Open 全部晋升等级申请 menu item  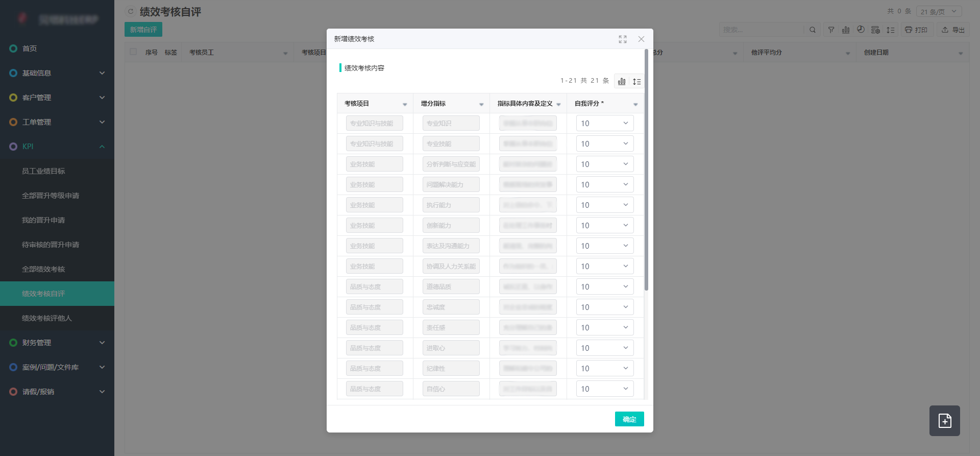click(x=57, y=196)
